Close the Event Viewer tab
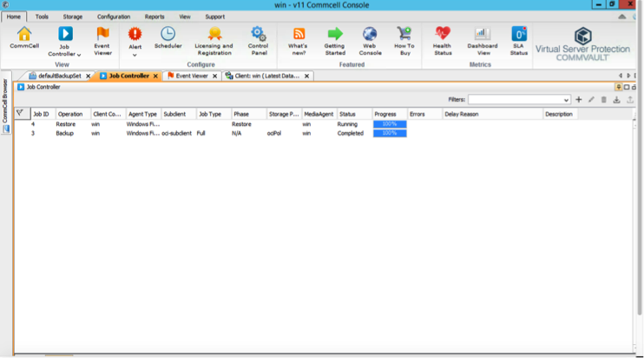 [214, 76]
